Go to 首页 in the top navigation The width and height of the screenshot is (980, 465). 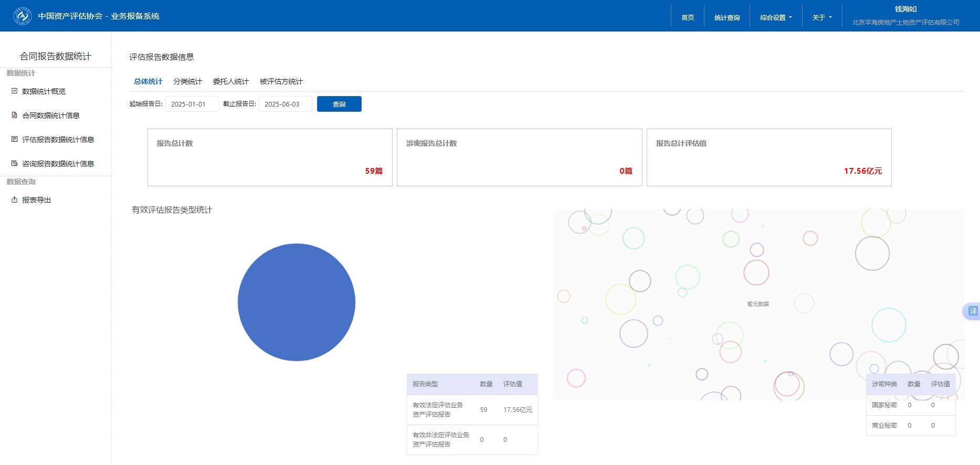[688, 18]
